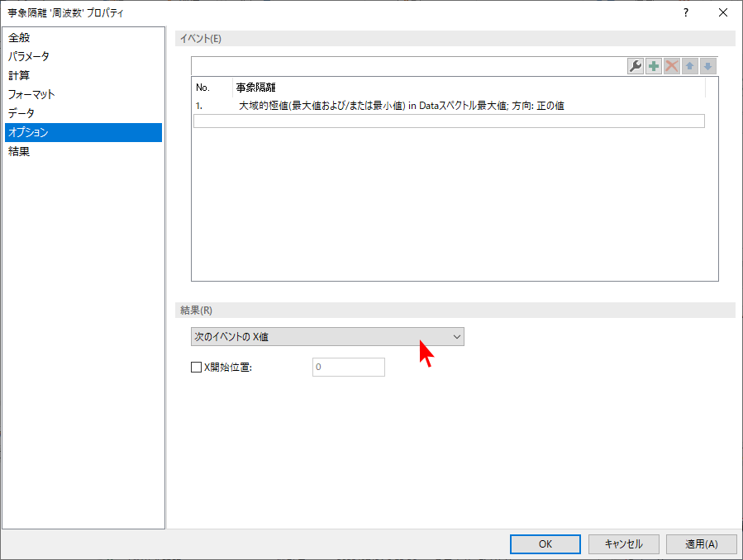The image size is (743, 560).
Task: Select event row 1 大域的極値
Action: click(x=449, y=106)
